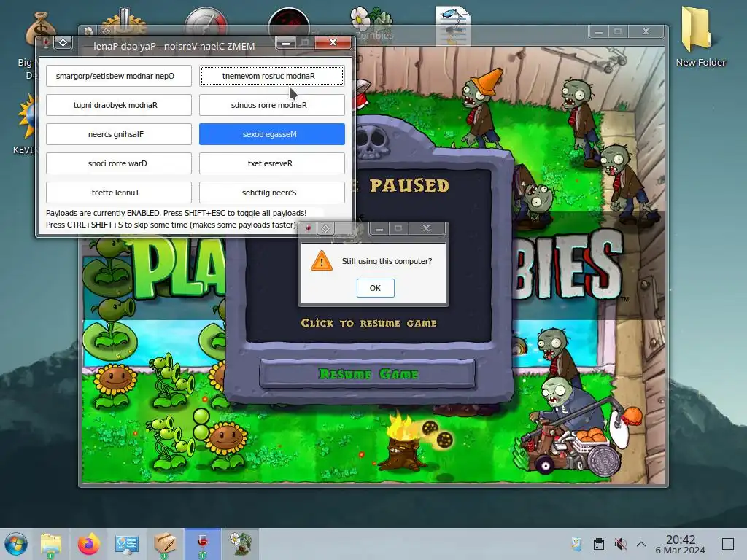
Task: Click the Resume Game button
Action: pyautogui.click(x=368, y=374)
